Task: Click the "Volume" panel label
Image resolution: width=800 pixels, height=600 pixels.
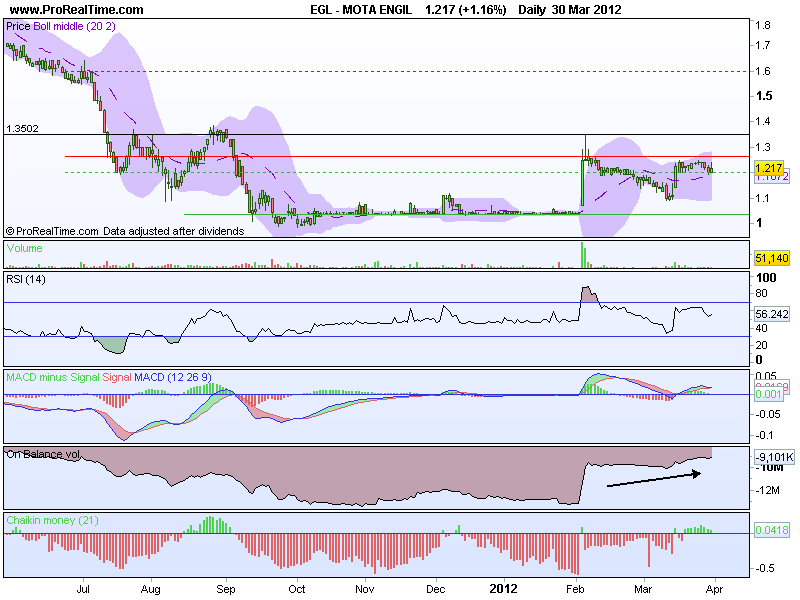Action: (x=24, y=248)
